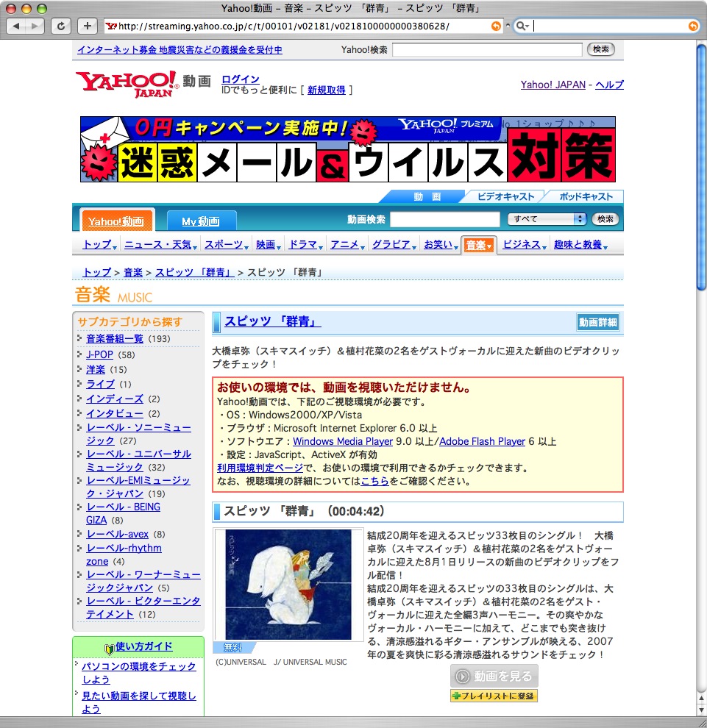Click the こちら viewing environment link

pyautogui.click(x=375, y=481)
